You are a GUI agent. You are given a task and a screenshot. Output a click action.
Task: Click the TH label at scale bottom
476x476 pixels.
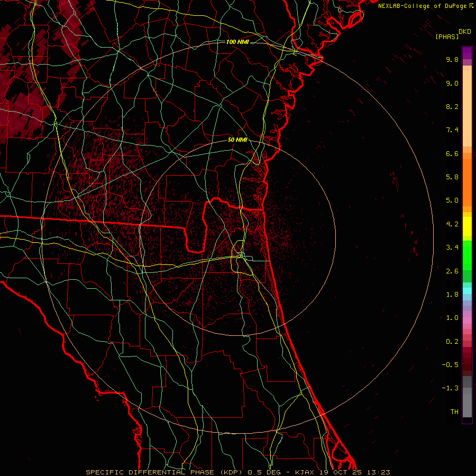tap(454, 411)
